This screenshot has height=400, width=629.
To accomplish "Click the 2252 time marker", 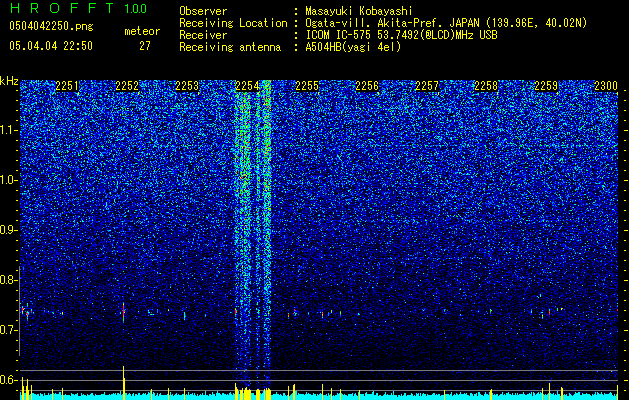I will point(127,86).
